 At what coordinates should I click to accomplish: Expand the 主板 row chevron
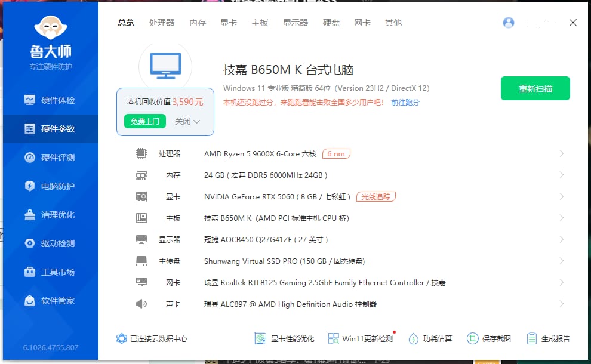tap(562, 218)
